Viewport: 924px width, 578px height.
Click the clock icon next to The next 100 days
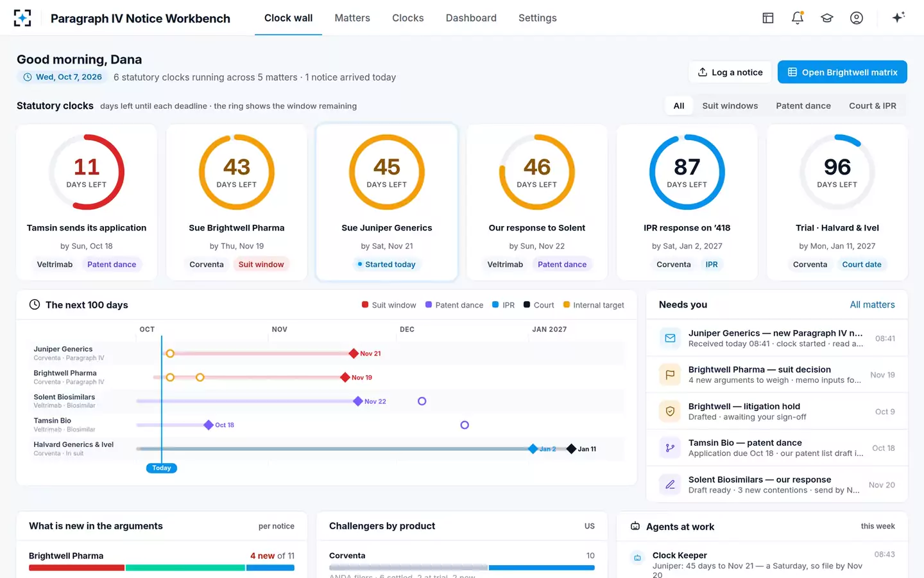35,304
